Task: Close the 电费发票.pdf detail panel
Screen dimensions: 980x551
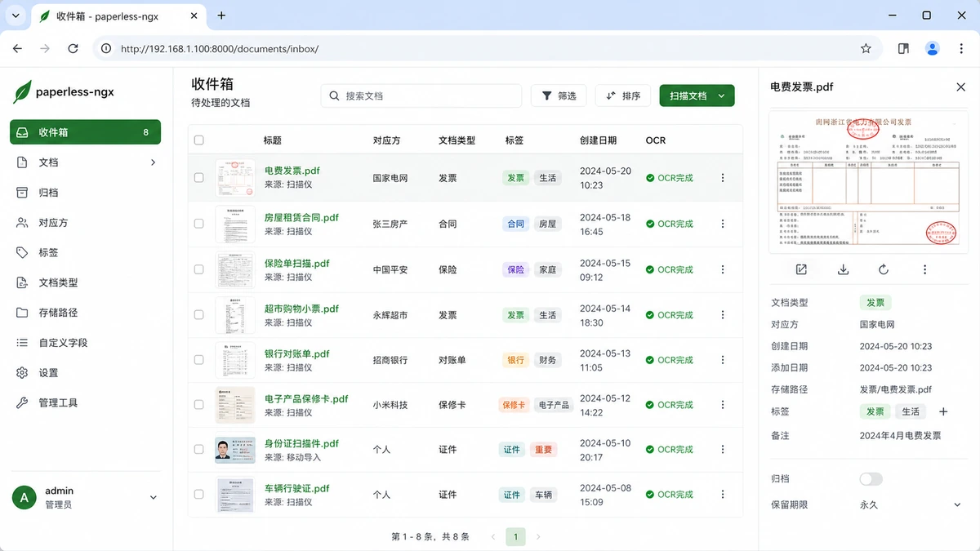Action: (x=960, y=87)
